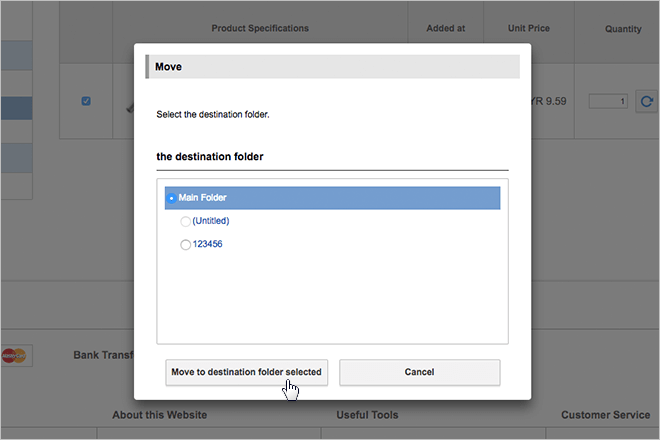Click the Added at column header
660x440 pixels.
tap(446, 29)
